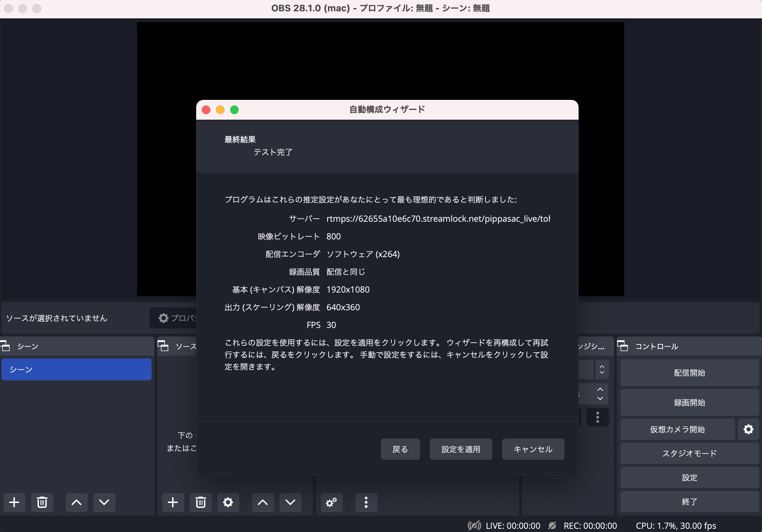Undock the コントロール panel icon
762x532 pixels.
pos(622,346)
